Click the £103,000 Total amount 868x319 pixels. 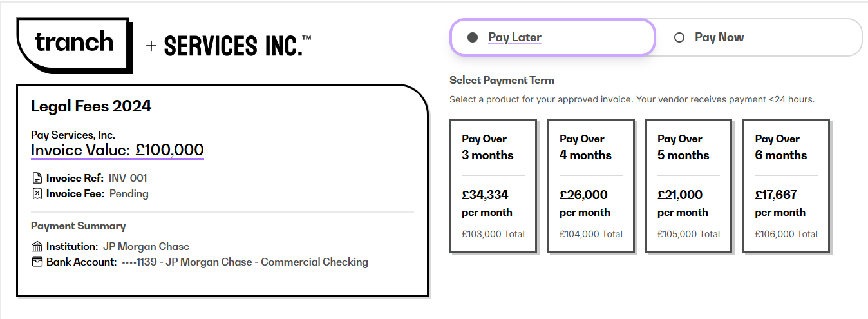click(493, 234)
